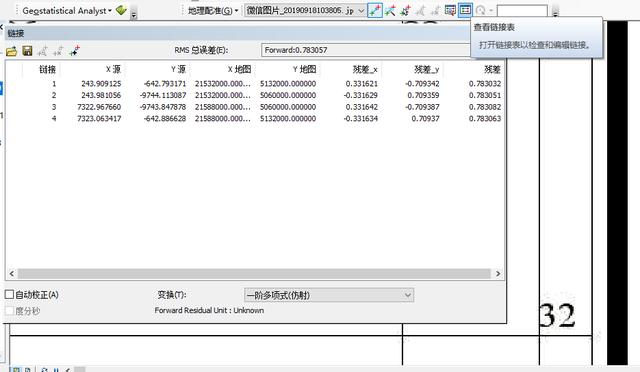Choose the Select Link tool

405,11
